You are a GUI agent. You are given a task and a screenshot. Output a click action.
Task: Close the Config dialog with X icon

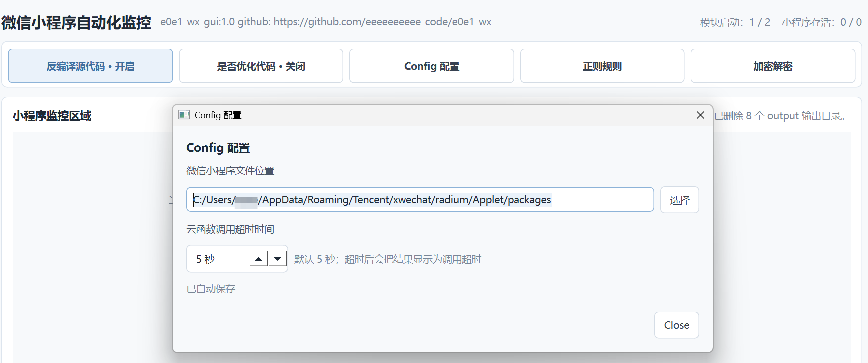point(700,115)
